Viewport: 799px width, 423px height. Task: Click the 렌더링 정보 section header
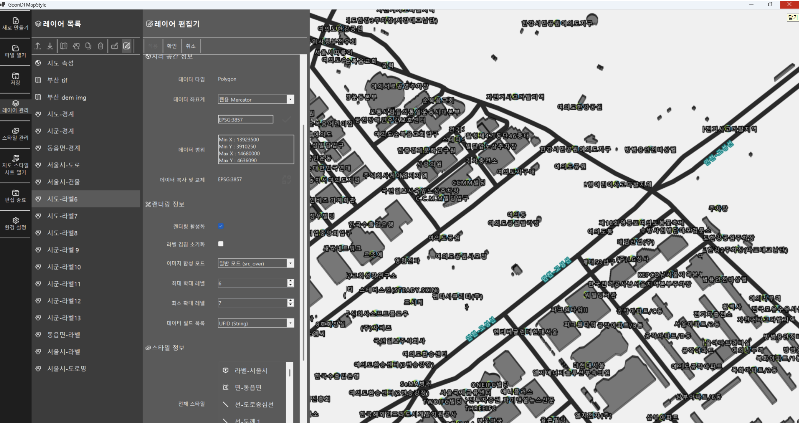point(165,204)
